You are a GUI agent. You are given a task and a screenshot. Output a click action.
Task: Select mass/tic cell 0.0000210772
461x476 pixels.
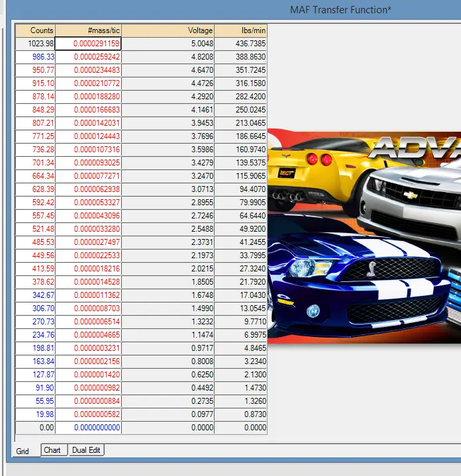point(88,83)
